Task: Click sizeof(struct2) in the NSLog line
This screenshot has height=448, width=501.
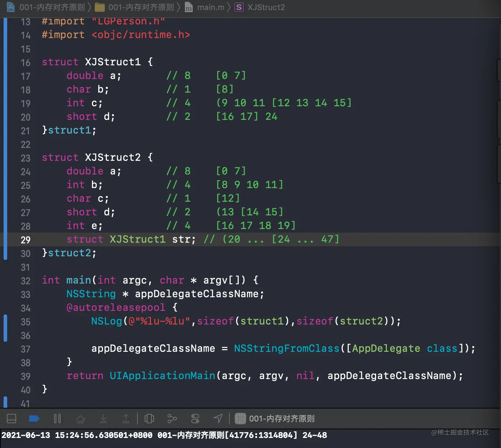Action: click(x=343, y=321)
